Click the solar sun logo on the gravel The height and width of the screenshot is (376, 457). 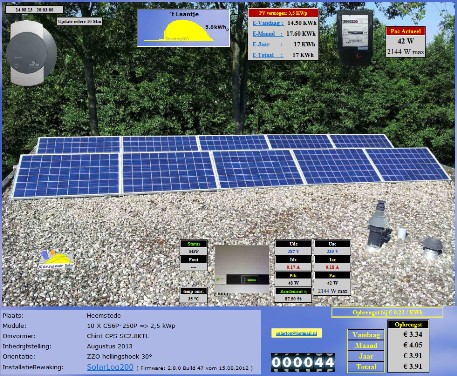56,260
